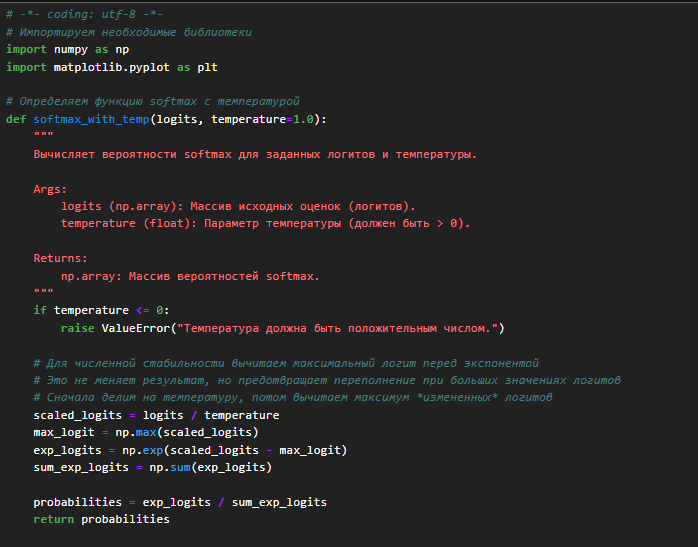The height and width of the screenshot is (547, 698).
Task: Click the 'def' keyword
Action: pyautogui.click(x=16, y=119)
